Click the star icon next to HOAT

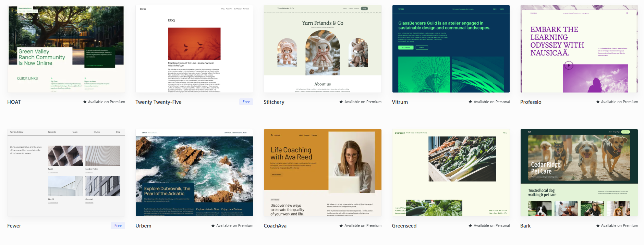(x=85, y=102)
